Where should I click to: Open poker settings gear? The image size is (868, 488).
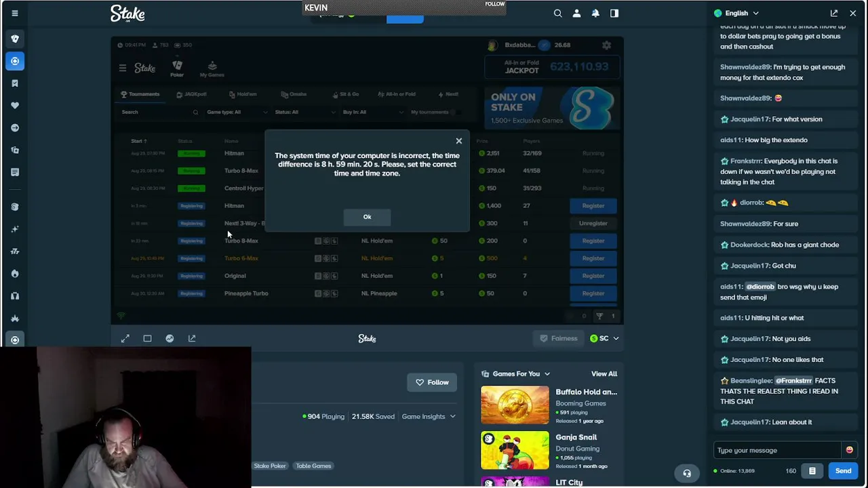(x=606, y=45)
